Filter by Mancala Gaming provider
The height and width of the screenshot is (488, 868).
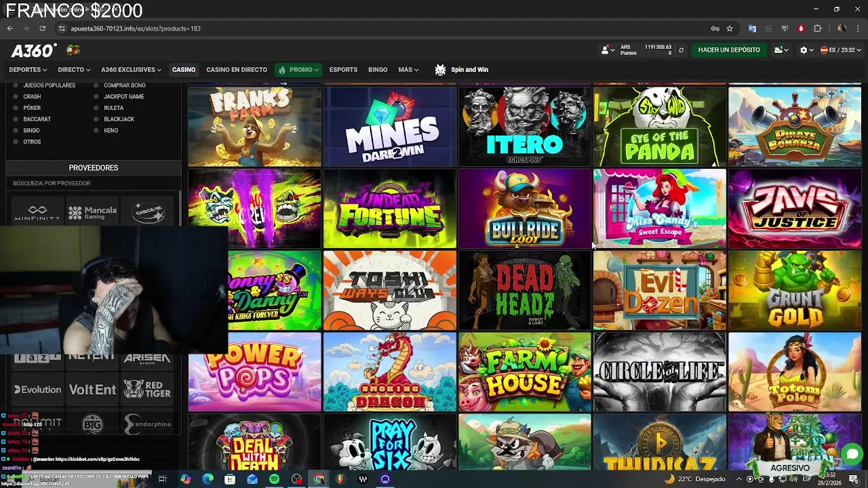click(x=93, y=213)
